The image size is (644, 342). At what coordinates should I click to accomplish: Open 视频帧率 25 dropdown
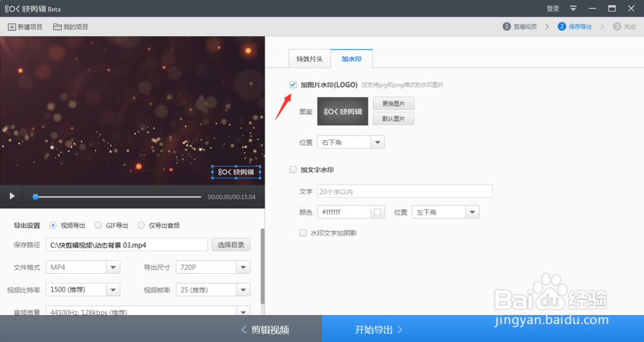coord(213,289)
